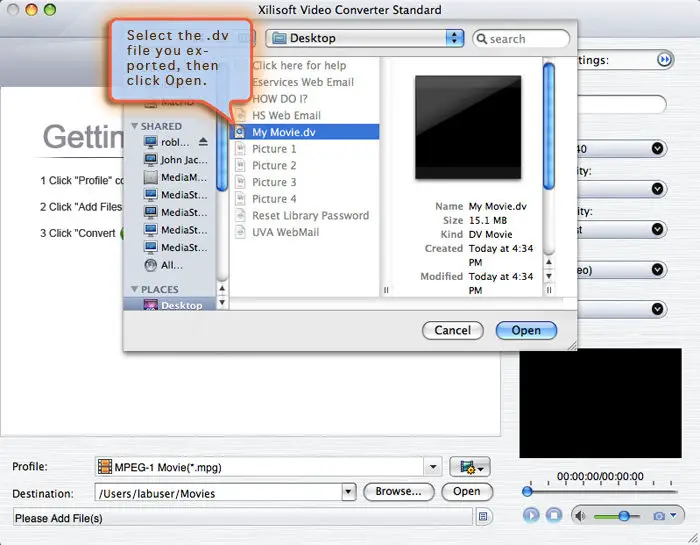Eject the robl... shared volume

click(x=203, y=142)
